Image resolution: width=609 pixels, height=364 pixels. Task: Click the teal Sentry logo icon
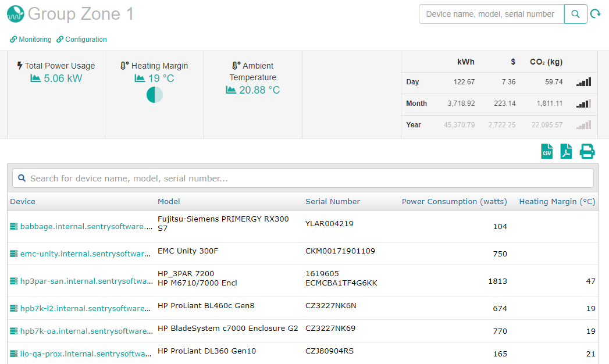[x=15, y=13]
